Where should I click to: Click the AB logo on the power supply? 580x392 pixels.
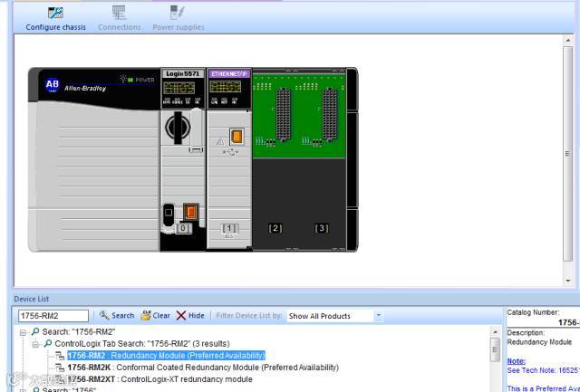(53, 85)
